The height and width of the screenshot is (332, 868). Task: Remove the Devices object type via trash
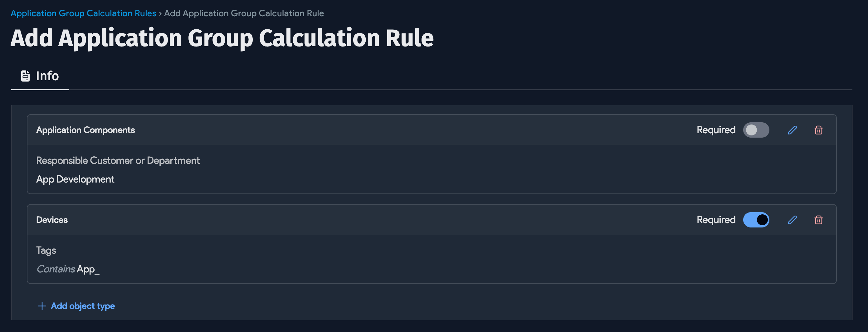[818, 220]
